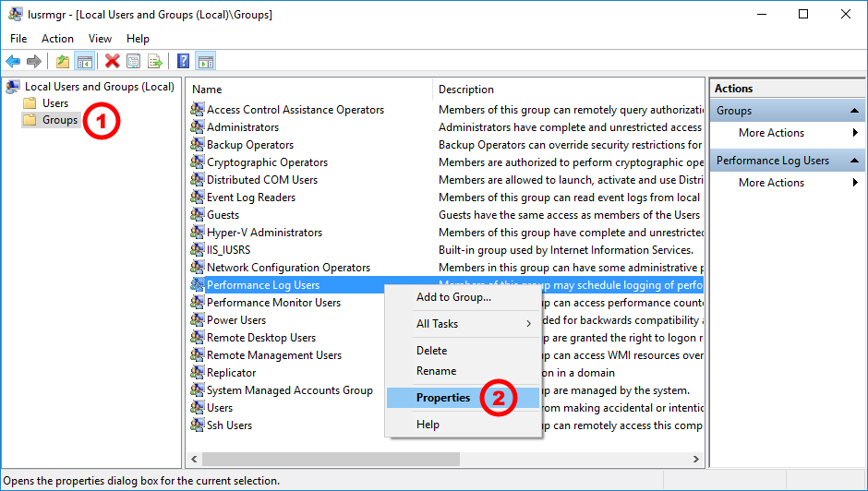Click the red Delete X toolbar icon

pyautogui.click(x=113, y=62)
